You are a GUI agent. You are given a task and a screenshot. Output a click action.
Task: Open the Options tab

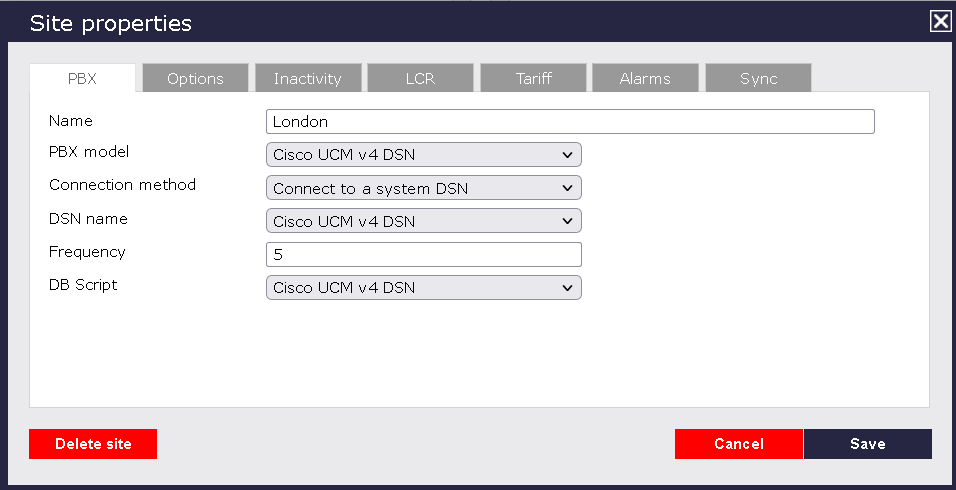pos(195,78)
